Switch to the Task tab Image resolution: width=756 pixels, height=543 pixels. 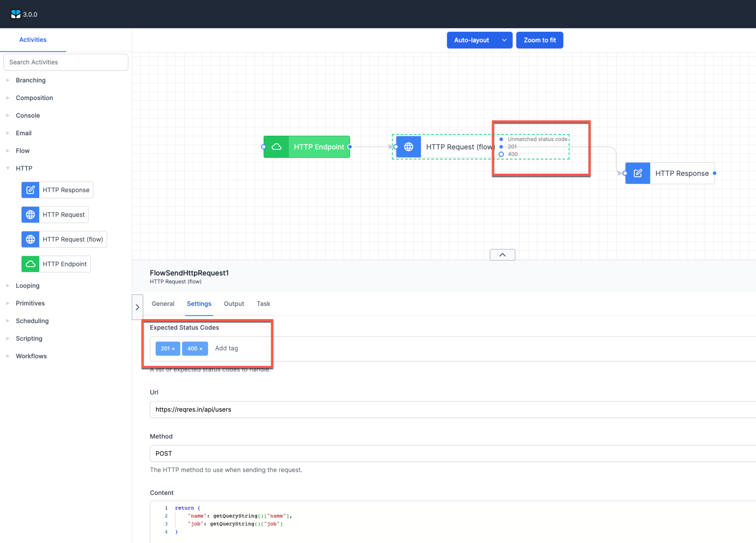point(263,304)
